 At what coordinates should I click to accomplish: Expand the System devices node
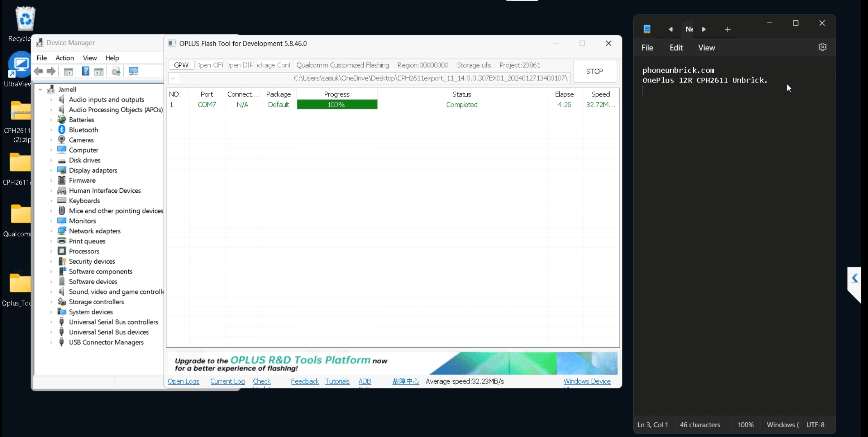click(51, 312)
